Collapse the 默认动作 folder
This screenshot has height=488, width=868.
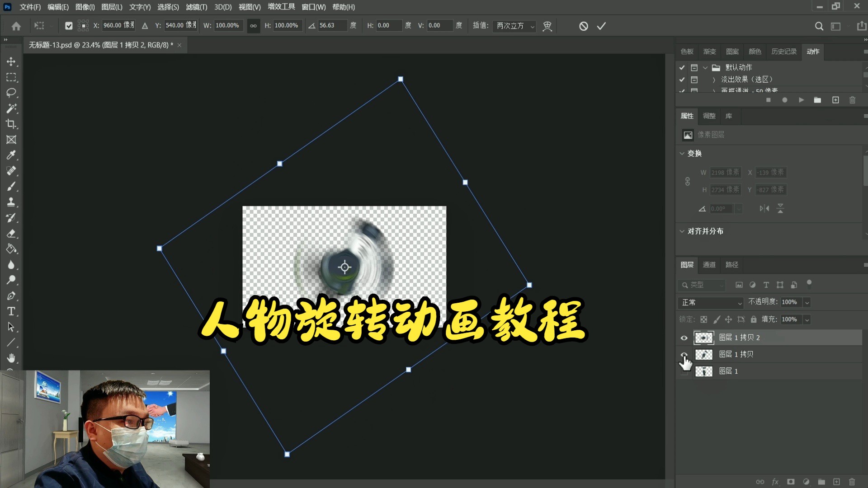point(705,68)
